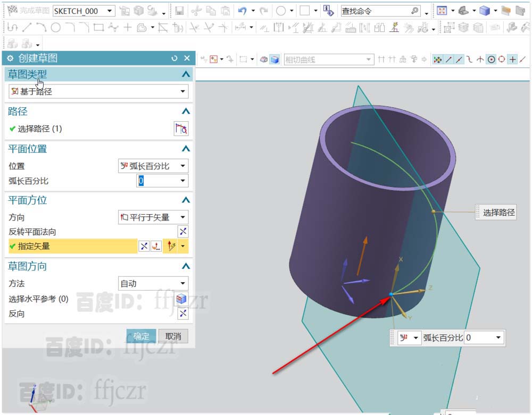Open the SKETCH_000 name dropdown
The width and height of the screenshot is (532, 415).
click(x=110, y=11)
